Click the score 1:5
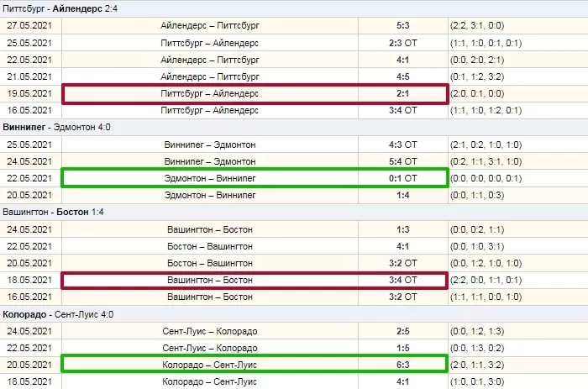588x389 pixels. (x=402, y=348)
